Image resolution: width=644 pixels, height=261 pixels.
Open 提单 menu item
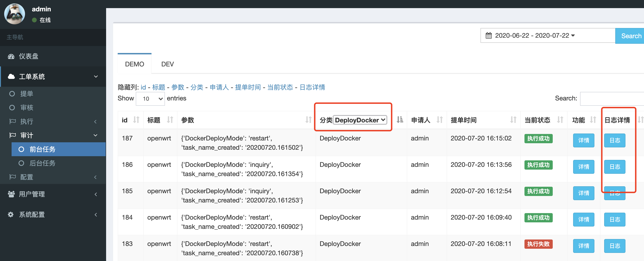click(53, 94)
